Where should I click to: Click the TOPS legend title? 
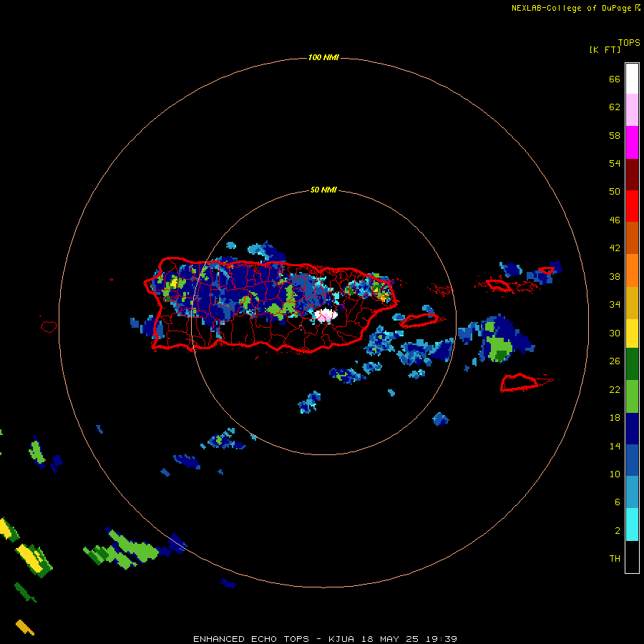click(629, 42)
